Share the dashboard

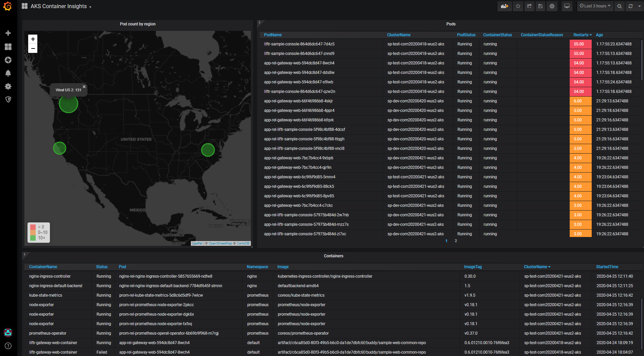[529, 6]
